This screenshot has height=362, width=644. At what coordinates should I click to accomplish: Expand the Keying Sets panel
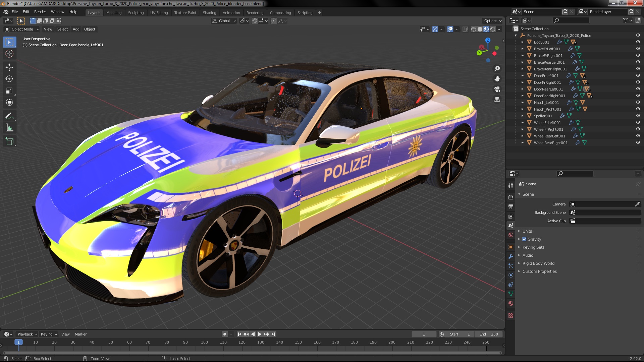533,247
